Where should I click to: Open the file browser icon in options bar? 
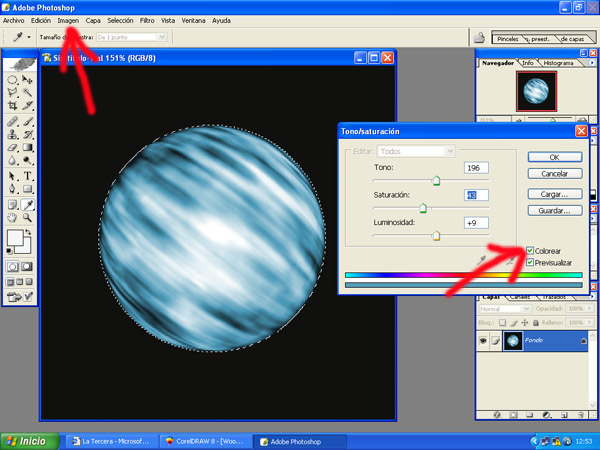tap(479, 38)
